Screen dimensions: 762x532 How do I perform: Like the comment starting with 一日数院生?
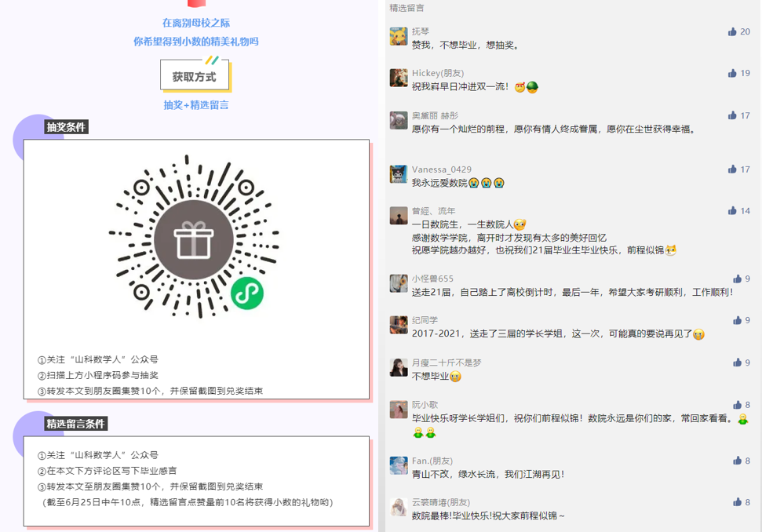(x=732, y=211)
